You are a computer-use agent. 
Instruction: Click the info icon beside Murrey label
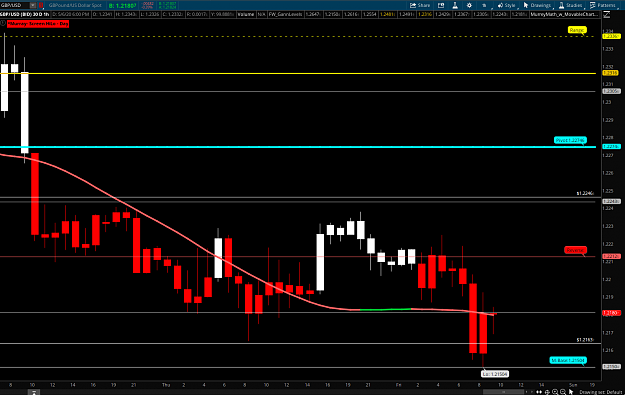click(3, 24)
